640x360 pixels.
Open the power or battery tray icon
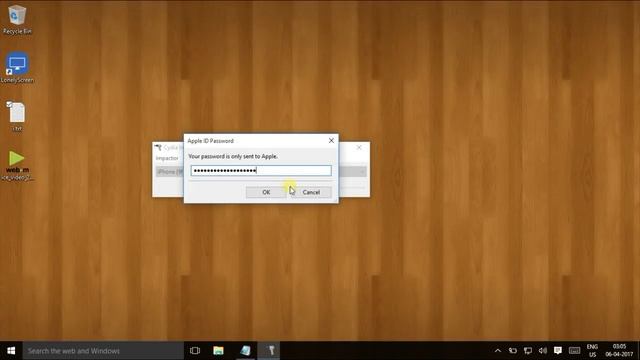pyautogui.click(x=513, y=351)
